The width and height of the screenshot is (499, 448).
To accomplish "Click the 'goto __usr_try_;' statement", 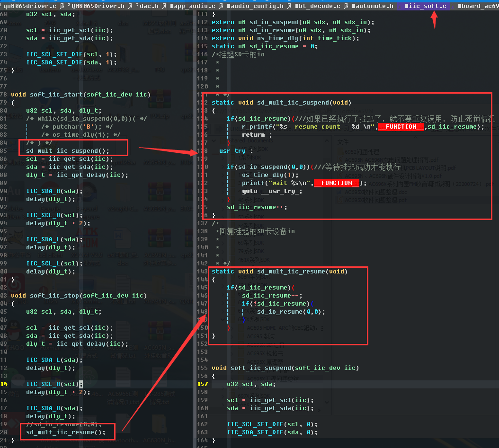I will click(272, 191).
